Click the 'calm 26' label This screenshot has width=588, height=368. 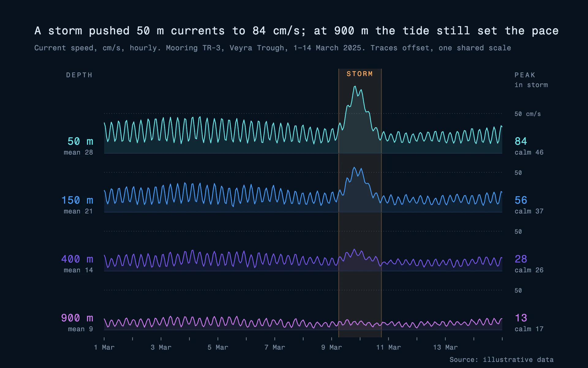tap(529, 270)
